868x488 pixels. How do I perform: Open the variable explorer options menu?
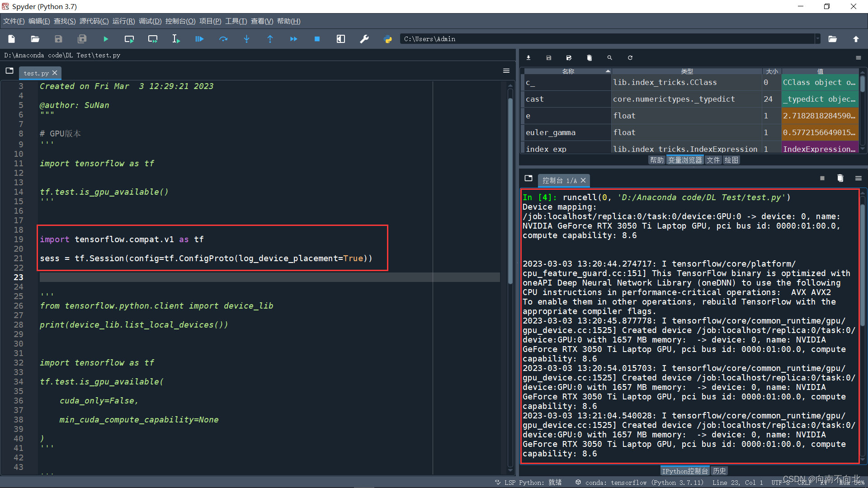859,58
